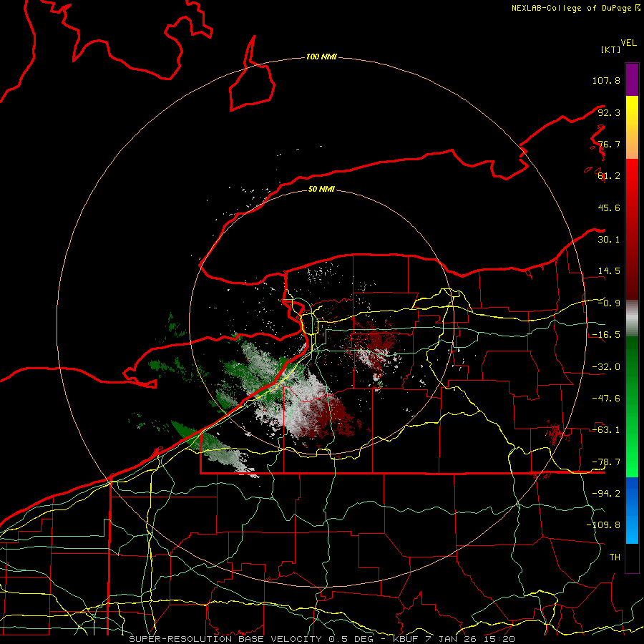Click the -109.8 velocity scale value
This screenshot has height=644, width=644.
(603, 525)
